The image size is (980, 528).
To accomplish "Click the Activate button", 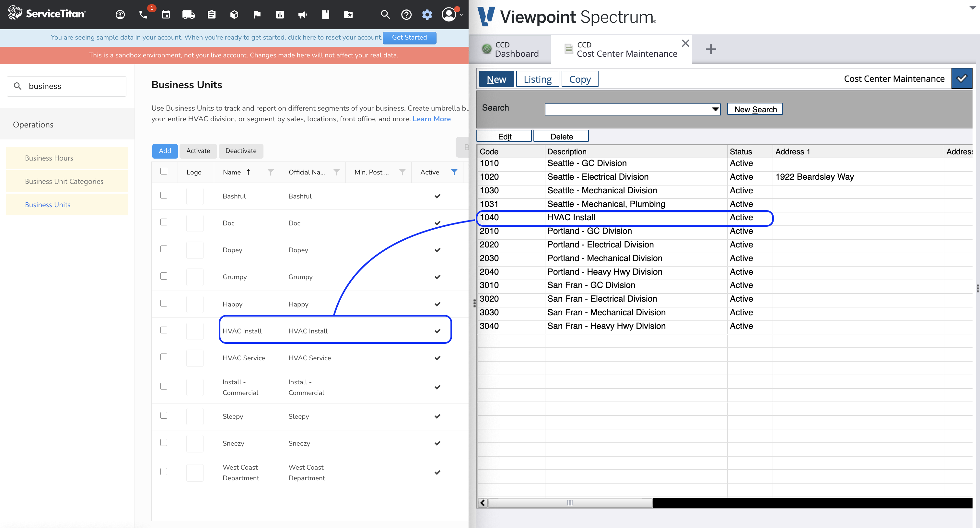I will 198,151.
